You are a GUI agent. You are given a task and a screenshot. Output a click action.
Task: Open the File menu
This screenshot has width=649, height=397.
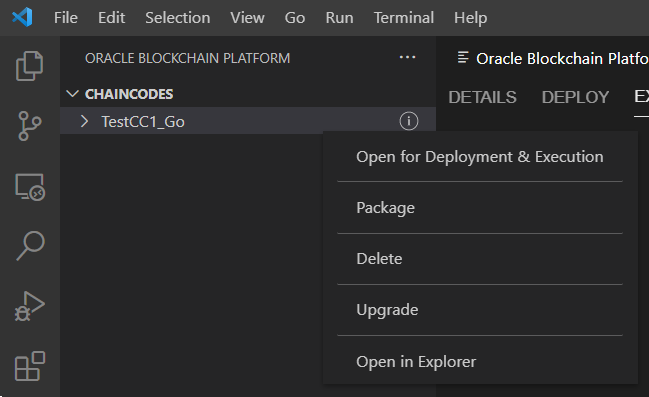click(x=66, y=18)
